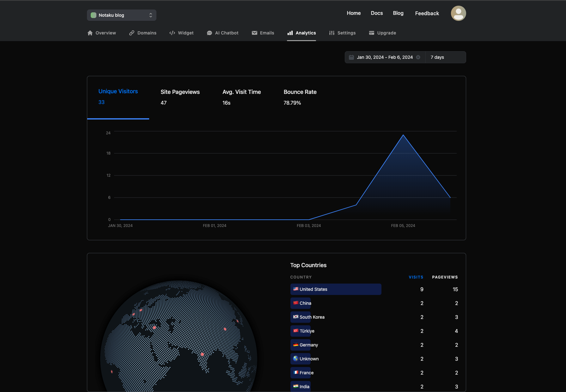Select the Analytics tab

pos(301,33)
